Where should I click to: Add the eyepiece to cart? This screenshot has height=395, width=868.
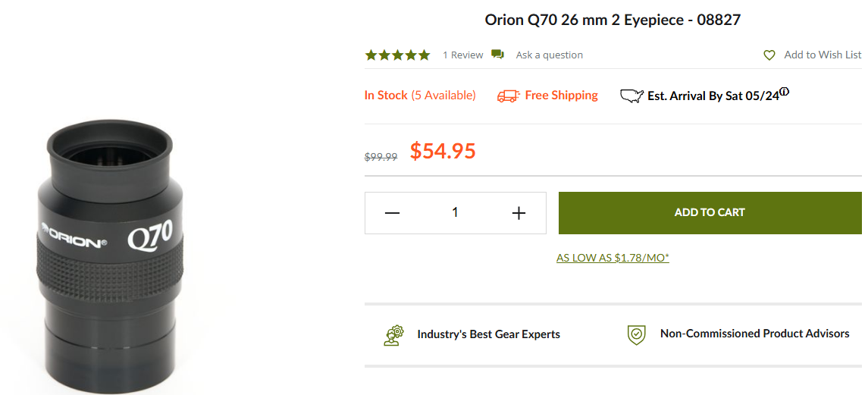coord(710,213)
